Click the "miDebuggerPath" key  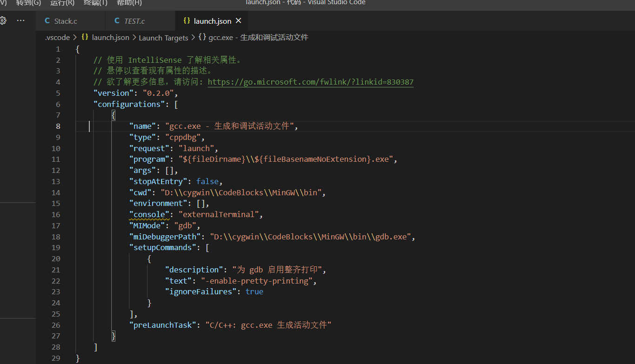tap(165, 237)
